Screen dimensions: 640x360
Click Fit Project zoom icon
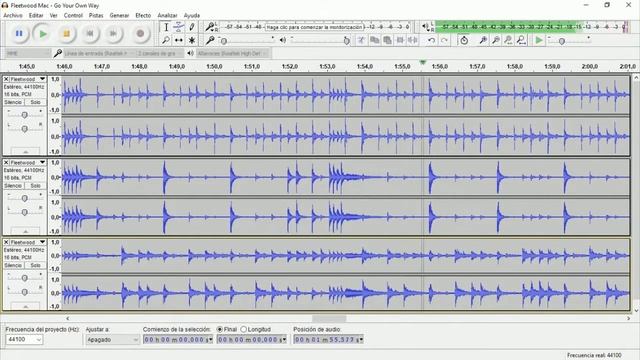(521, 40)
